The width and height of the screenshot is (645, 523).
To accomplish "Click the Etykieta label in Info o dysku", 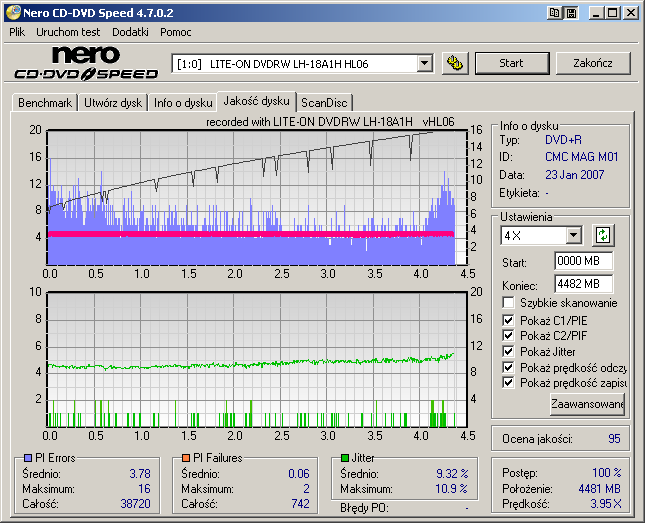I will click(x=519, y=193).
